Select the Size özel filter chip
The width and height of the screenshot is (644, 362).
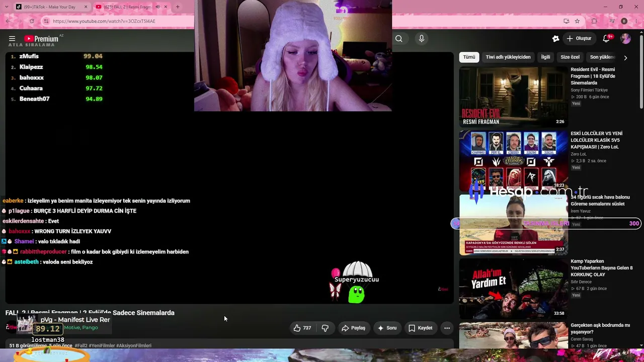coord(570,57)
